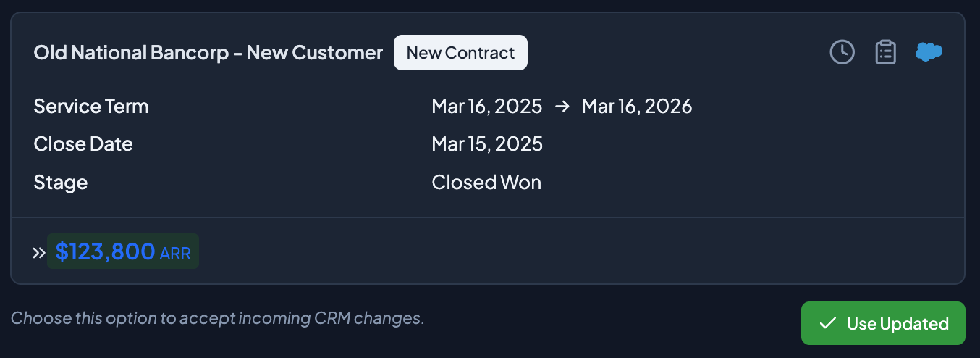This screenshot has width=980, height=358.
Task: Click the clipboard checklist icon
Action: click(x=885, y=52)
